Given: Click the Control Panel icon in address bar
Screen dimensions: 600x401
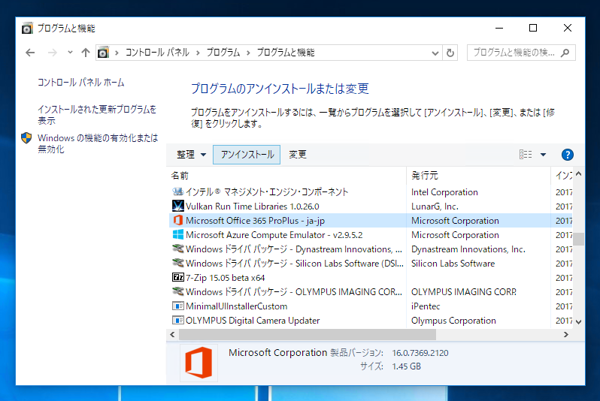Looking at the screenshot, I should (103, 52).
